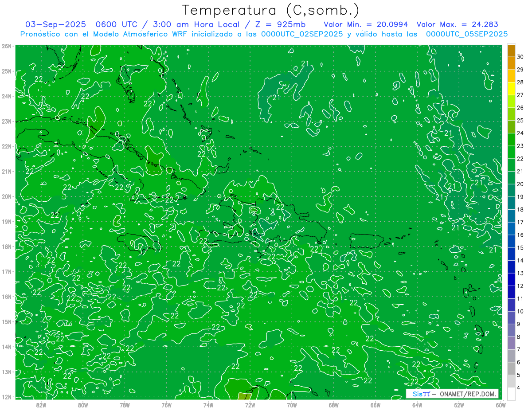Click the yellow legend band between 27 and 28
This screenshot has height=411, width=532.
coord(512,89)
